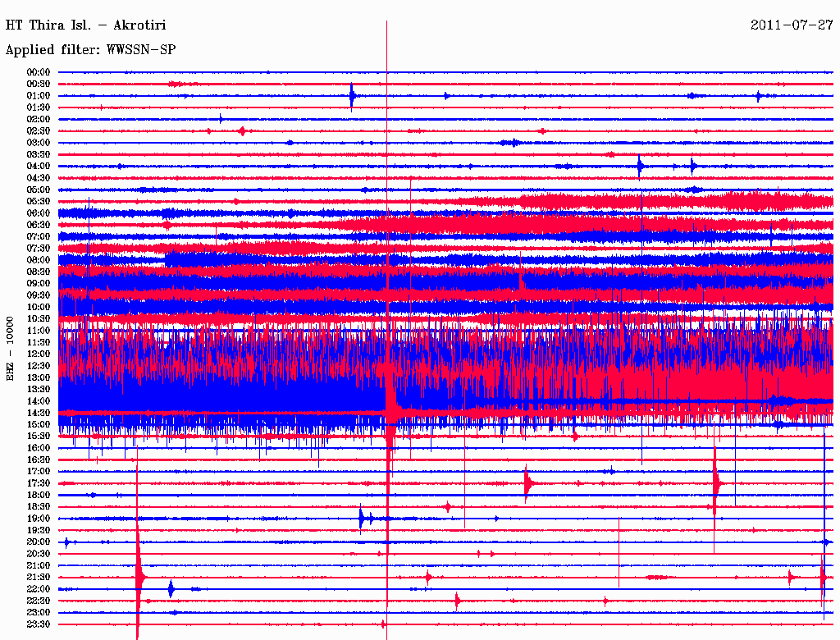Select the 12:00 time label
Screen dimensions: 840x640
coord(39,354)
